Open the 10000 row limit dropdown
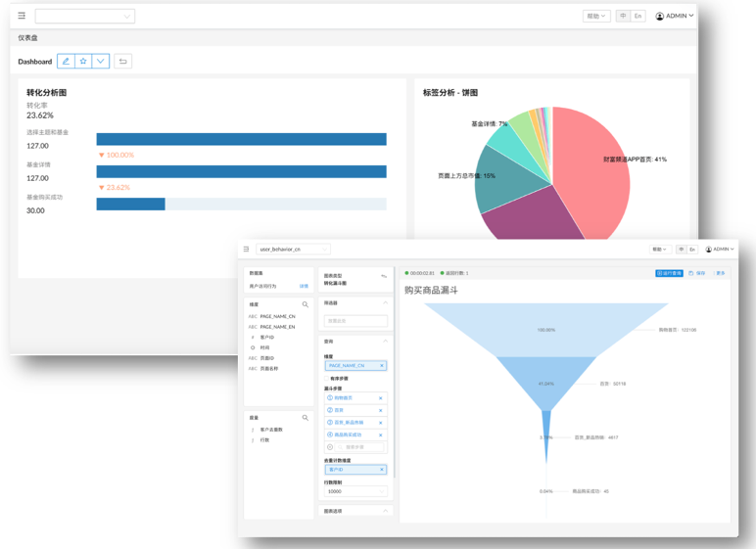This screenshot has height=550, width=756. (355, 491)
